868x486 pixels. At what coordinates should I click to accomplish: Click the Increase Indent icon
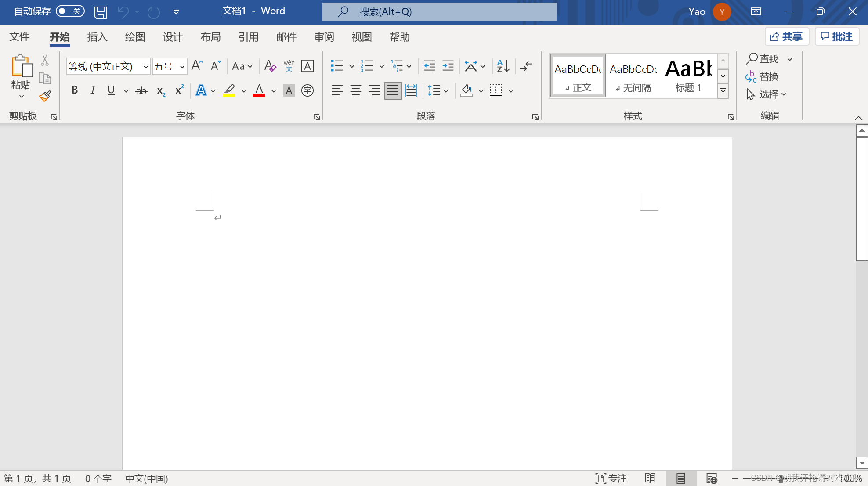[x=448, y=66]
